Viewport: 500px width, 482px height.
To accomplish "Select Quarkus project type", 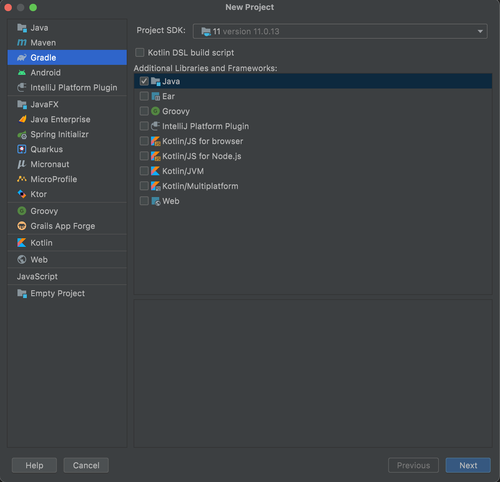I will (x=67, y=149).
